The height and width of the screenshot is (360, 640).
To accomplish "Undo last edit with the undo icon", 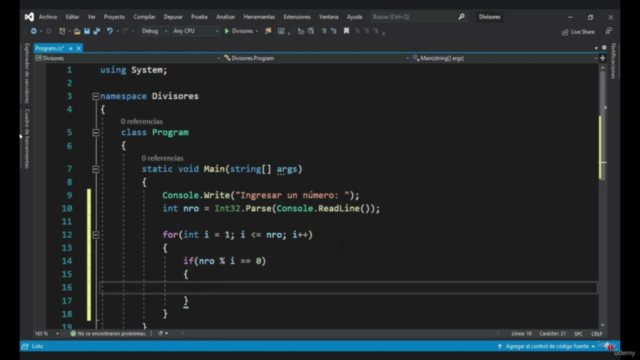I will [109, 31].
